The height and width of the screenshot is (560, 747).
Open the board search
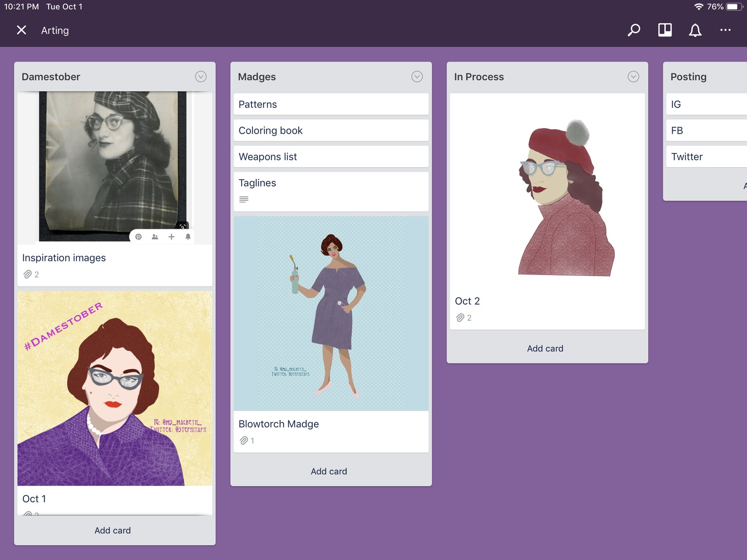point(634,30)
